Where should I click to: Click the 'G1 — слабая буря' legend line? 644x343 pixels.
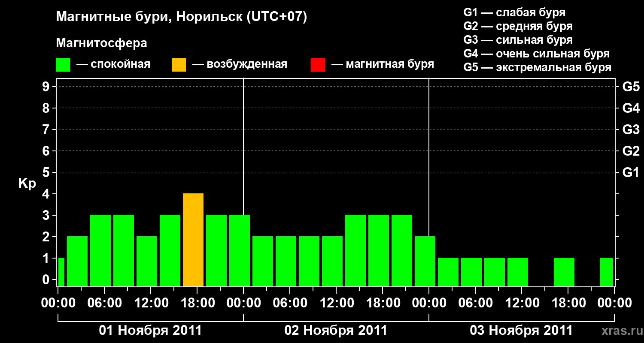(514, 12)
